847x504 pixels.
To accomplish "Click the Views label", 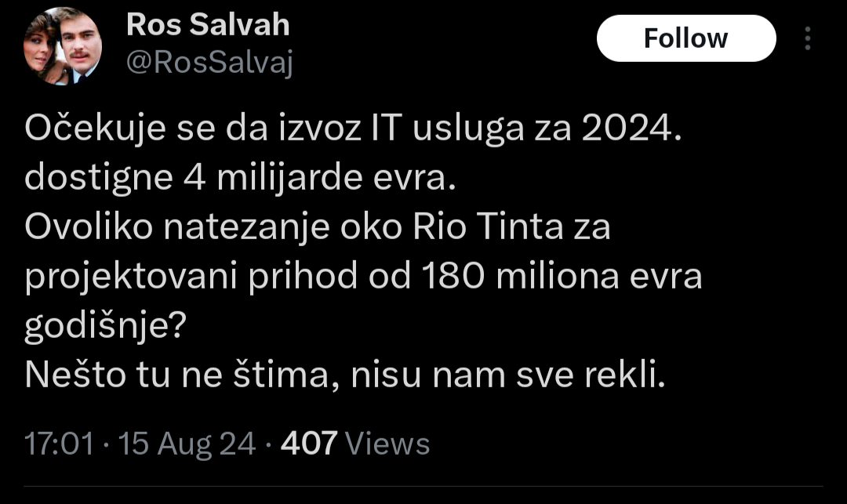I will [x=387, y=444].
